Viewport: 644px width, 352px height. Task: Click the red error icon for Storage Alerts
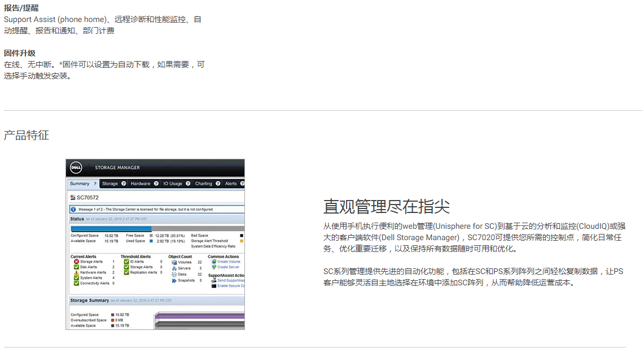point(76,262)
